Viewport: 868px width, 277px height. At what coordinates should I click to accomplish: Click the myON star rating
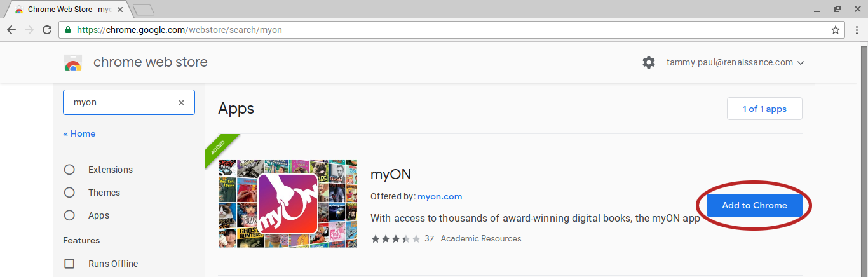(x=396, y=239)
